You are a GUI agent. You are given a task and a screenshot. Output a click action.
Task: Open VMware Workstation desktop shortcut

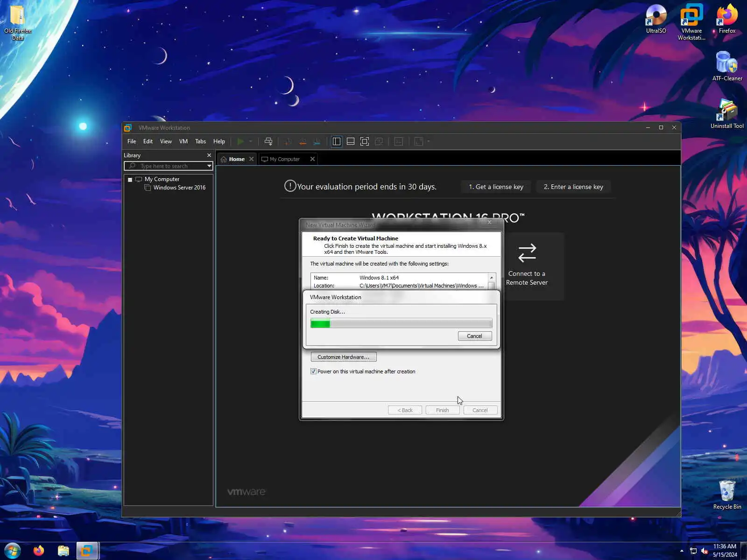pos(691,22)
